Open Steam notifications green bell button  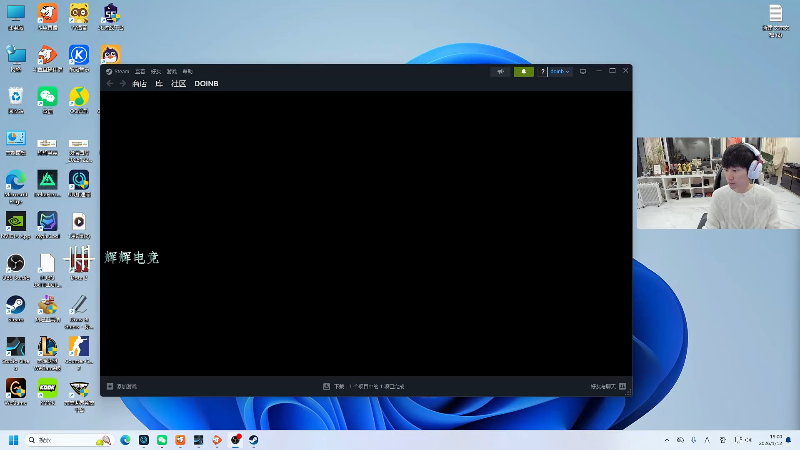pyautogui.click(x=523, y=71)
